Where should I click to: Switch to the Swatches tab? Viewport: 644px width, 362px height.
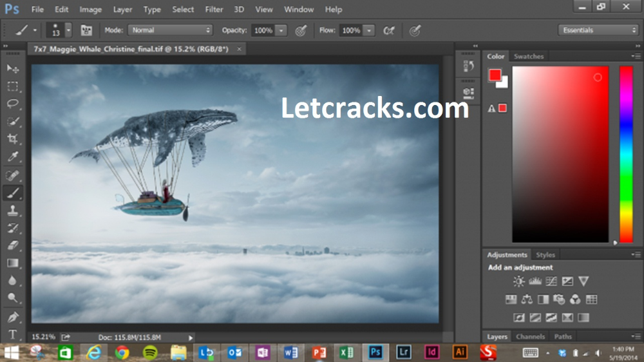[528, 57]
